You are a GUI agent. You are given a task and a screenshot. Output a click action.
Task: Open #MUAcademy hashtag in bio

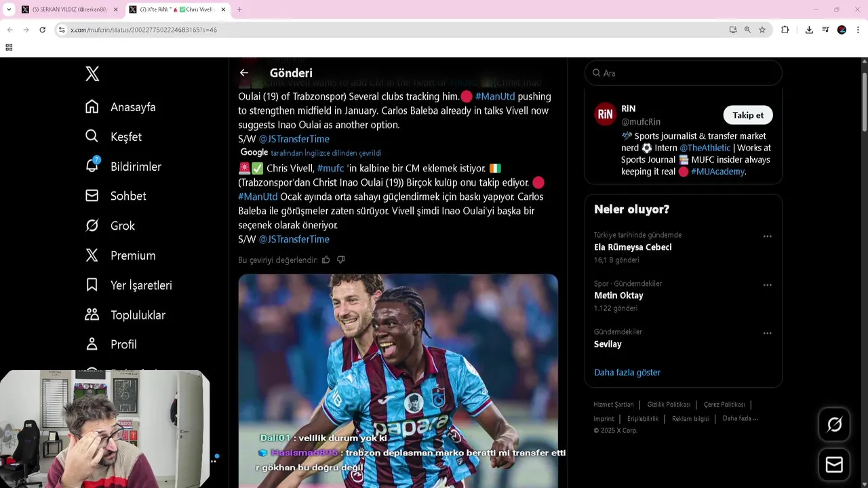(717, 171)
